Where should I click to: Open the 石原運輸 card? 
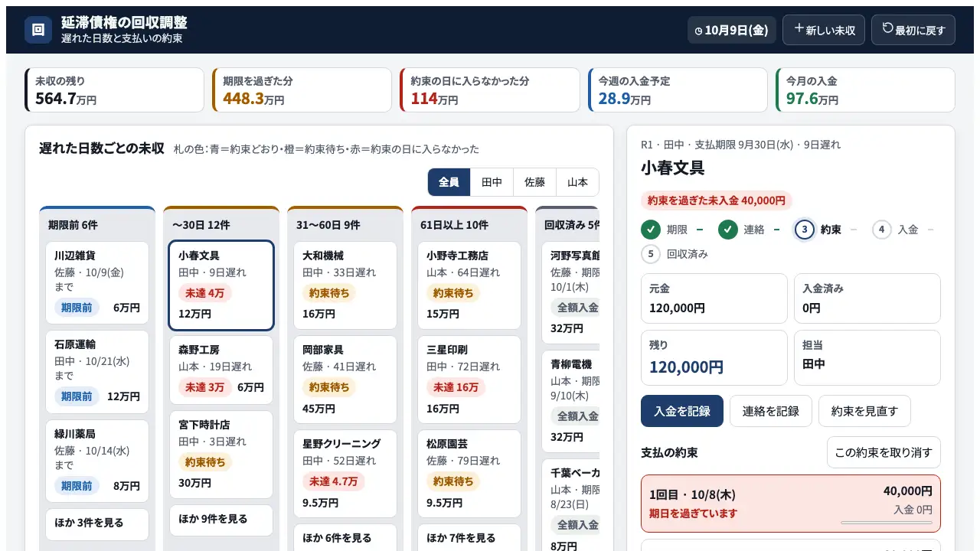click(97, 372)
